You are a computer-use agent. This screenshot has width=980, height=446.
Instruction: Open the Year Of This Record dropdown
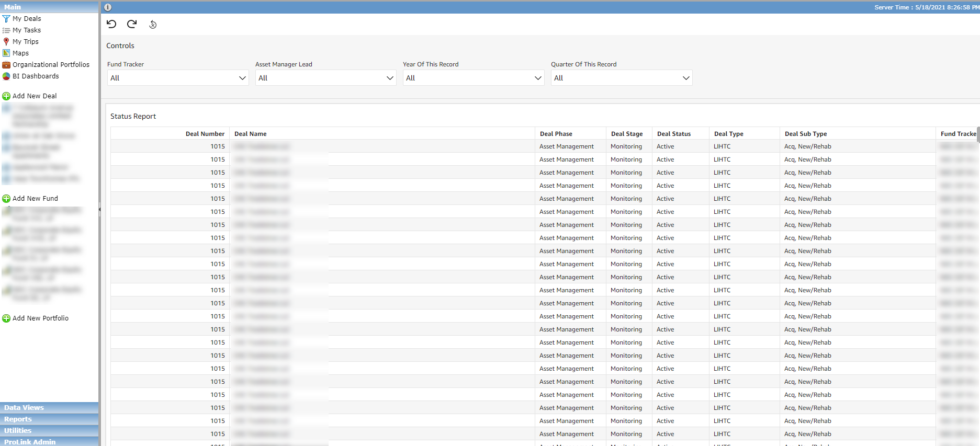[x=474, y=78]
